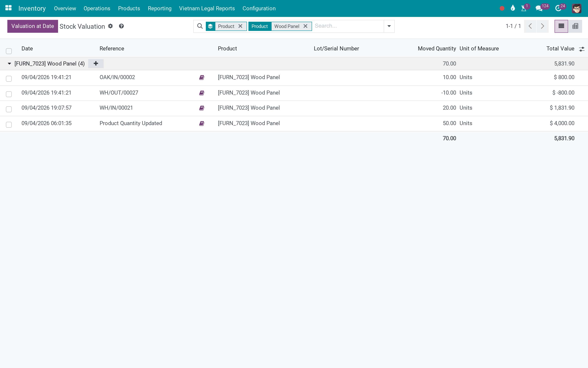Click the date 09/04/2026 19:07:57
Image resolution: width=588 pixels, height=368 pixels.
(x=46, y=108)
